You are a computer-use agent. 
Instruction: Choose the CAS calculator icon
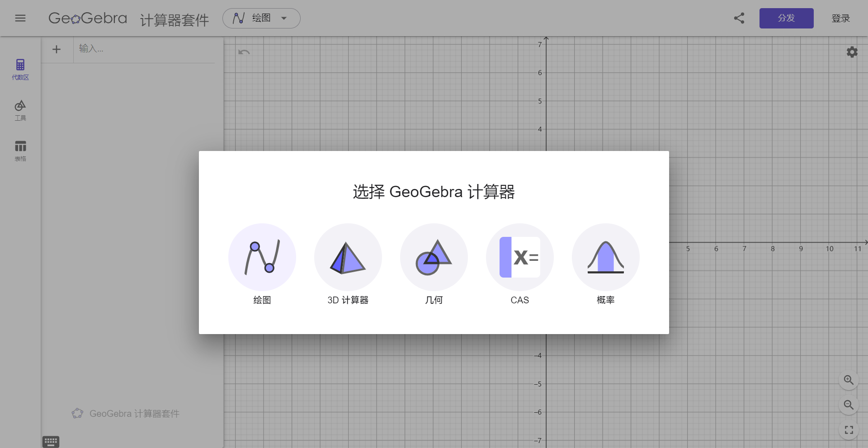(520, 257)
